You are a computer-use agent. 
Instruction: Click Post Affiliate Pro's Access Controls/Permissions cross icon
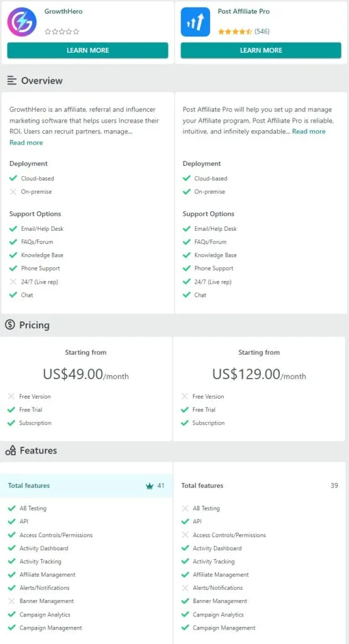pyautogui.click(x=185, y=535)
